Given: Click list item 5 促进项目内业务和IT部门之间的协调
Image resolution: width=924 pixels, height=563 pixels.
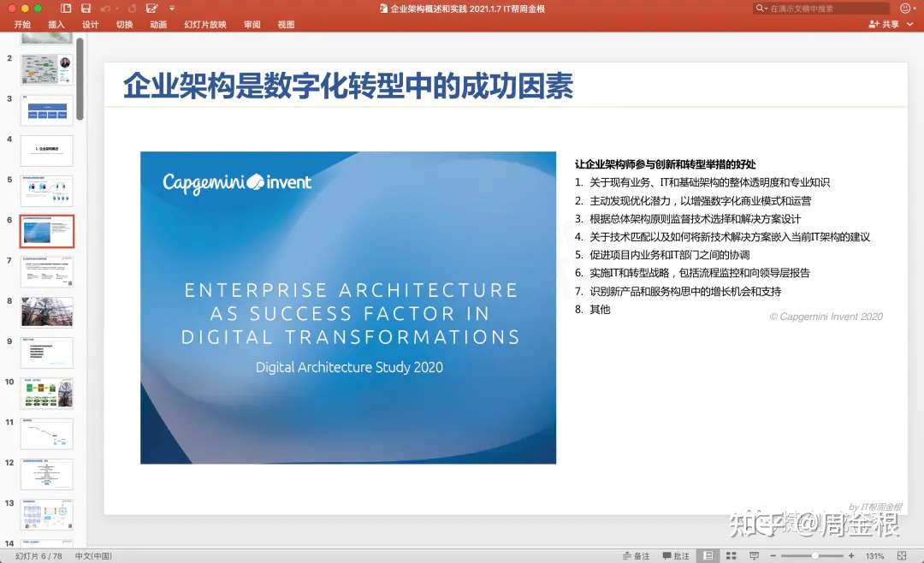Looking at the screenshot, I should tap(662, 255).
